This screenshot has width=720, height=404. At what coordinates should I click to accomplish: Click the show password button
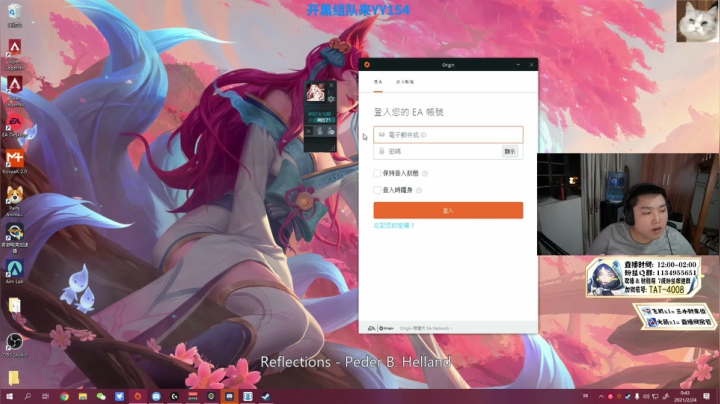coord(510,152)
